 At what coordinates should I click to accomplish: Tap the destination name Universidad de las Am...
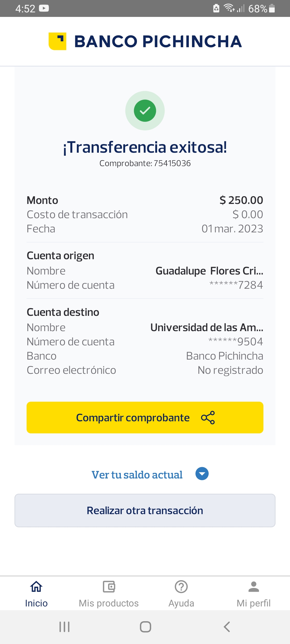(206, 327)
